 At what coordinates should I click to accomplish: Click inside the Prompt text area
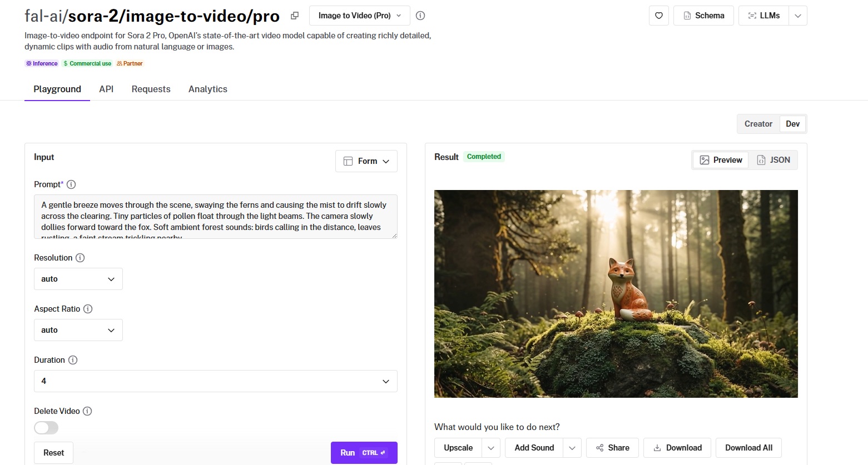coord(215,217)
